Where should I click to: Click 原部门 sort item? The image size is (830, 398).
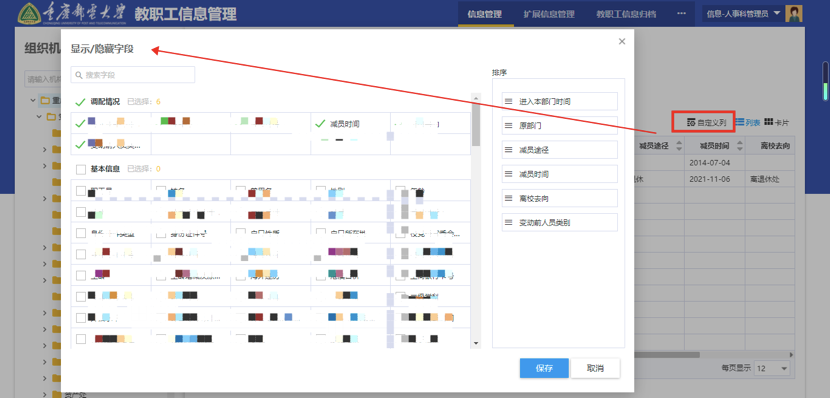(x=560, y=126)
